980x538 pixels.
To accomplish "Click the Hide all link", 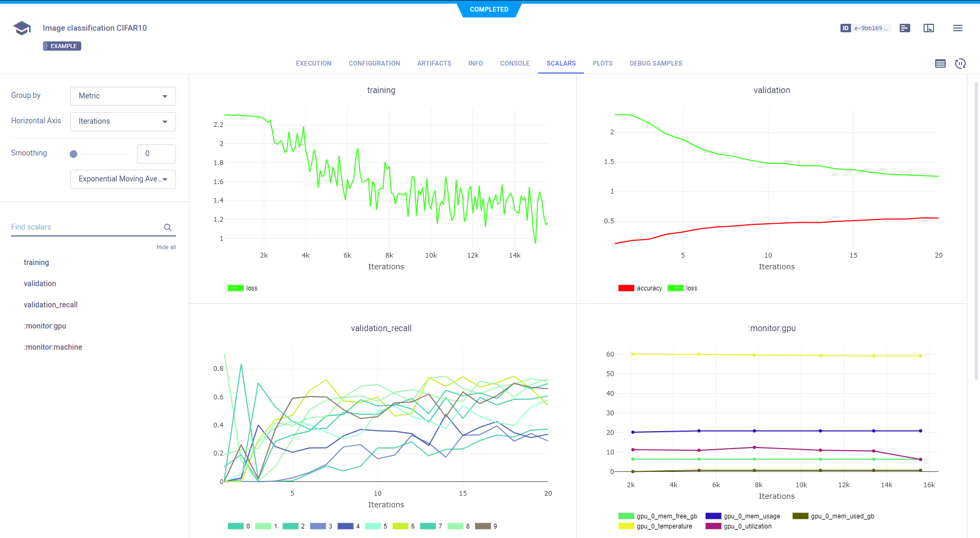I will pyautogui.click(x=166, y=247).
